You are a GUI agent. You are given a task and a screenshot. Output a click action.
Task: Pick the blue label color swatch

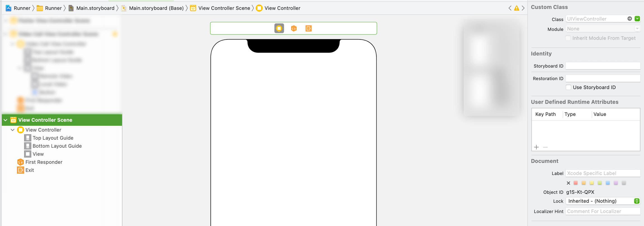[608, 183]
